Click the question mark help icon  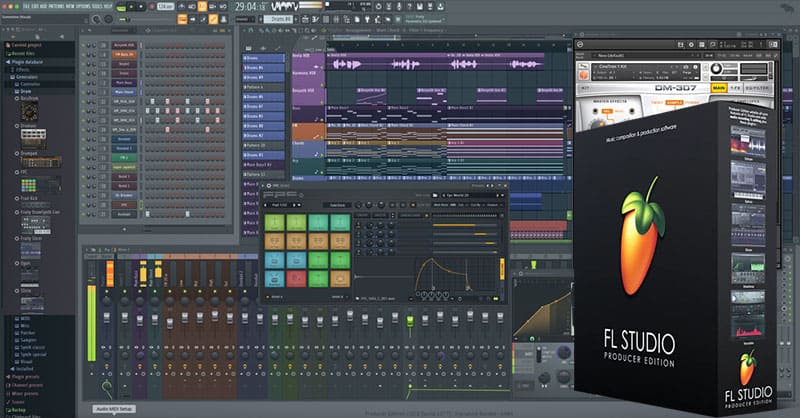point(409,7)
